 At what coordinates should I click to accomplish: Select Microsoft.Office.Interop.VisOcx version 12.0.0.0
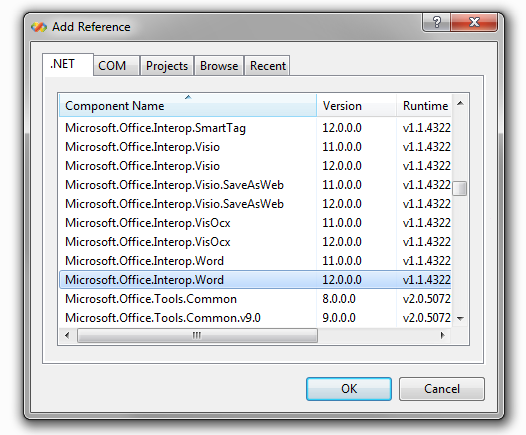pos(255,242)
